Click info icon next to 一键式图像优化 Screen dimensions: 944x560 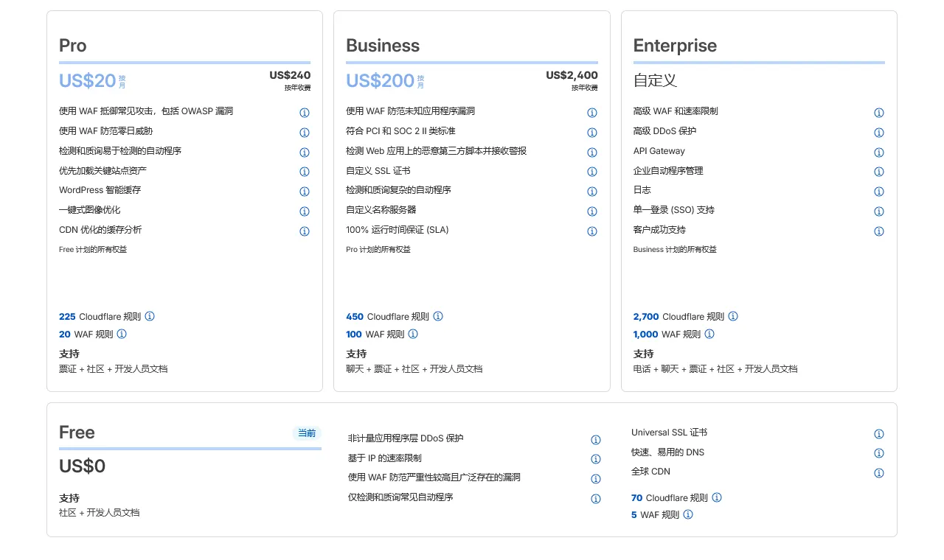(304, 211)
